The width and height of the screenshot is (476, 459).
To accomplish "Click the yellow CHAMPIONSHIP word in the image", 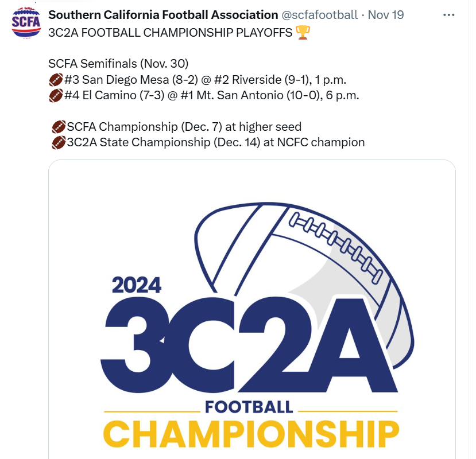I will 251,434.
